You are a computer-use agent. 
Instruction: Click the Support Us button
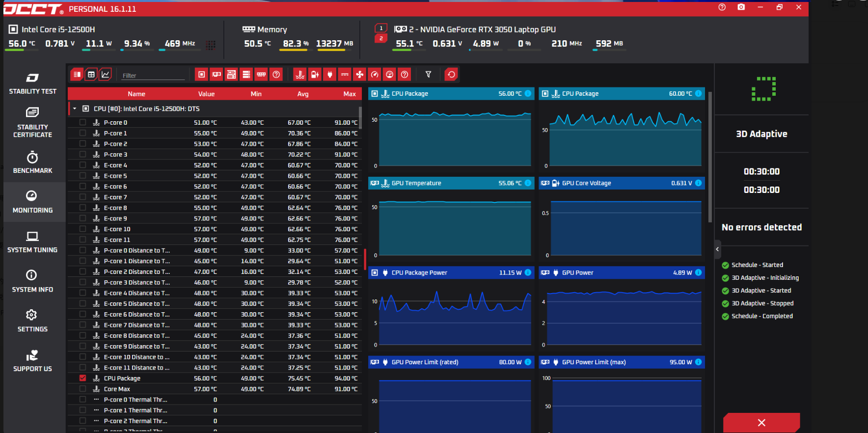32,361
